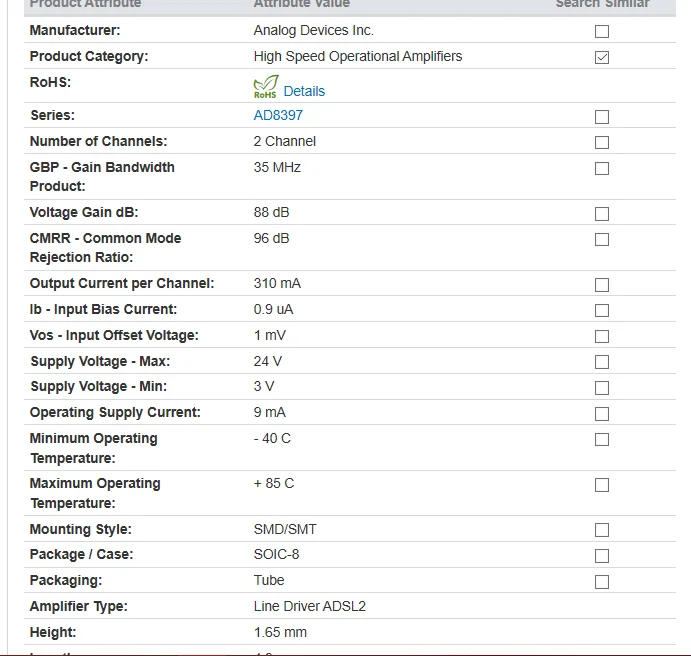The image size is (691, 656).
Task: Enable the Operating Supply Current checkbox
Action: 602,414
